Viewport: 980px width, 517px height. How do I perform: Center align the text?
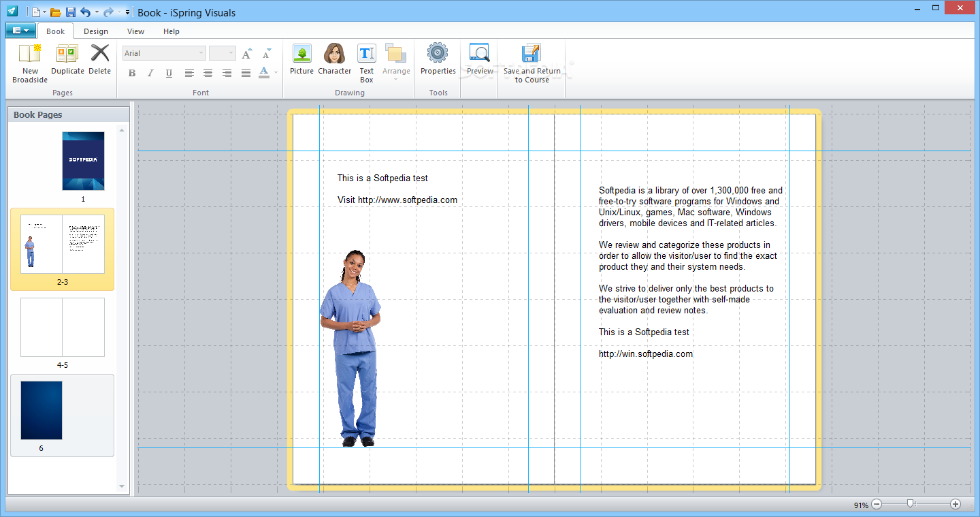point(208,73)
